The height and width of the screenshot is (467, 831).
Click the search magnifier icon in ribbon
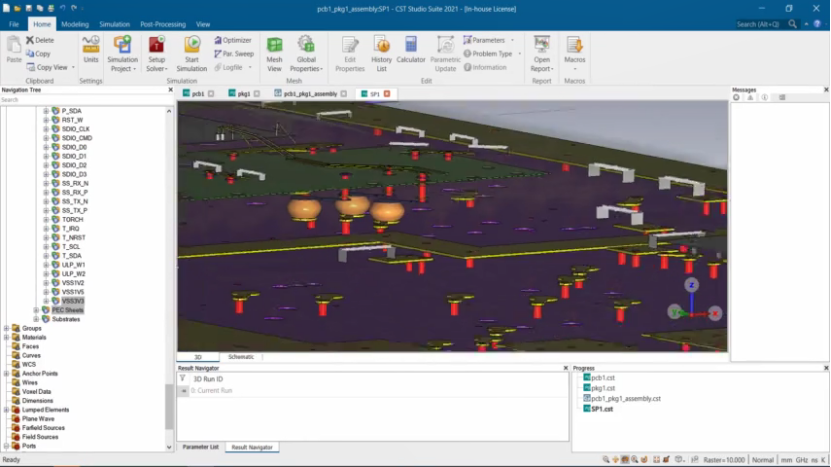click(x=792, y=24)
